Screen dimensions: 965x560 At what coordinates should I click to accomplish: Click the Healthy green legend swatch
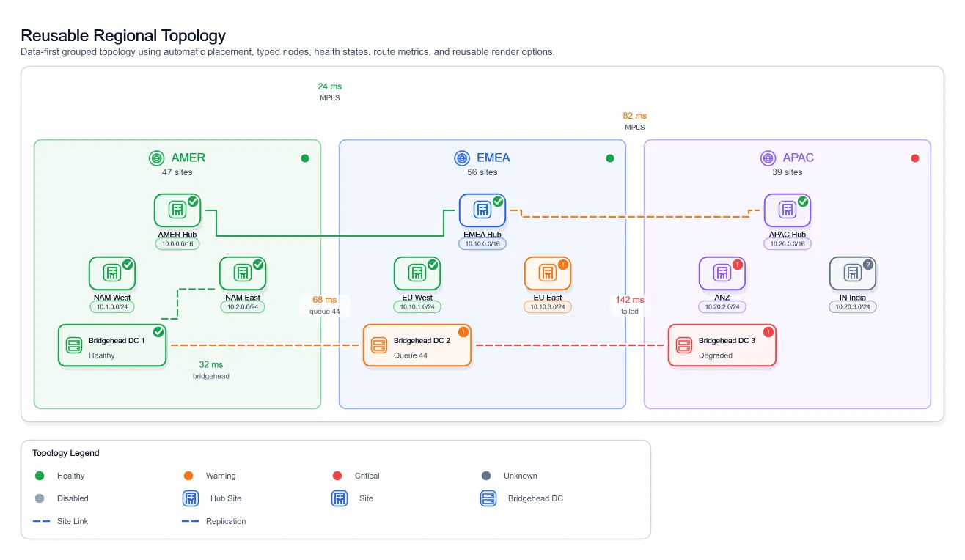coord(40,476)
